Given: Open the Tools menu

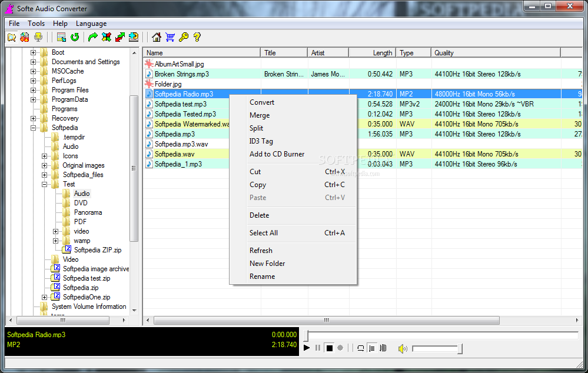Looking at the screenshot, I should [36, 24].
